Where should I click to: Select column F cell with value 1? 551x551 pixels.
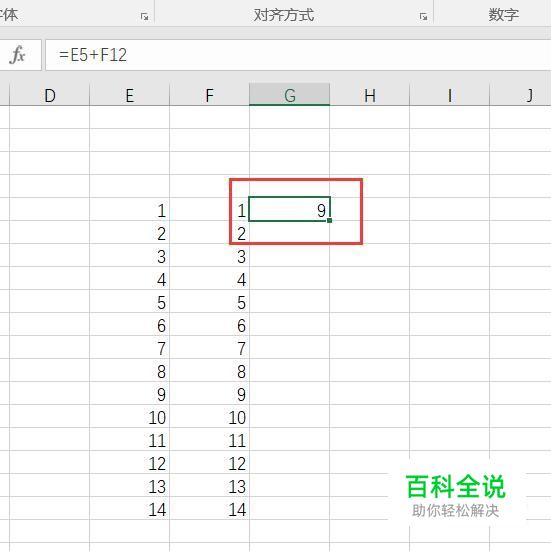pos(209,209)
